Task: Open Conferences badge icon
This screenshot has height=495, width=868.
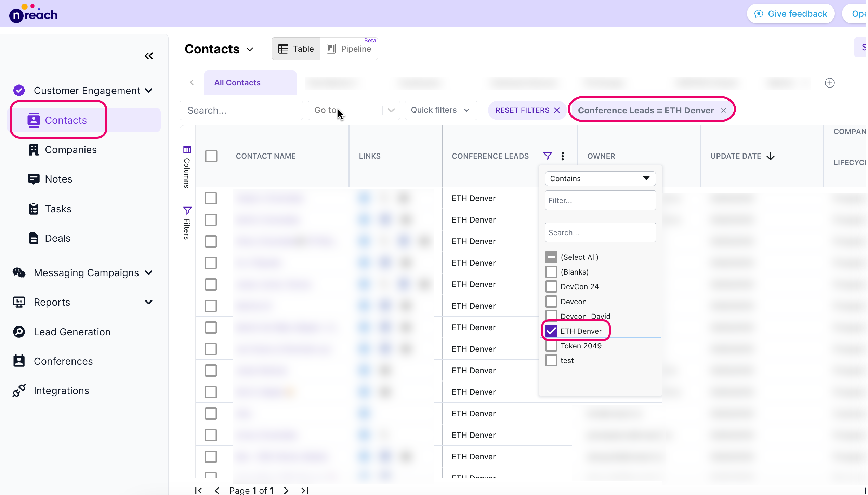Action: pos(19,361)
